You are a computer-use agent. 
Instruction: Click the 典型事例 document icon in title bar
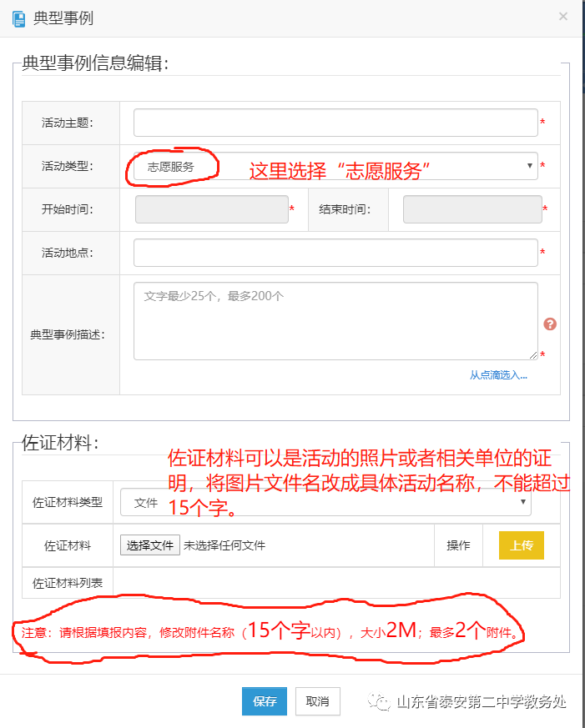[18, 17]
